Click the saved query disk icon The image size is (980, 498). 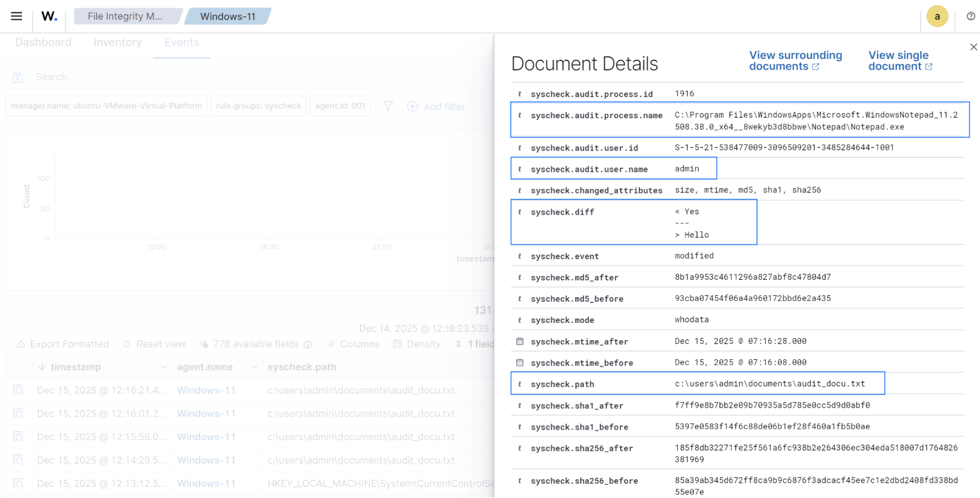point(18,77)
